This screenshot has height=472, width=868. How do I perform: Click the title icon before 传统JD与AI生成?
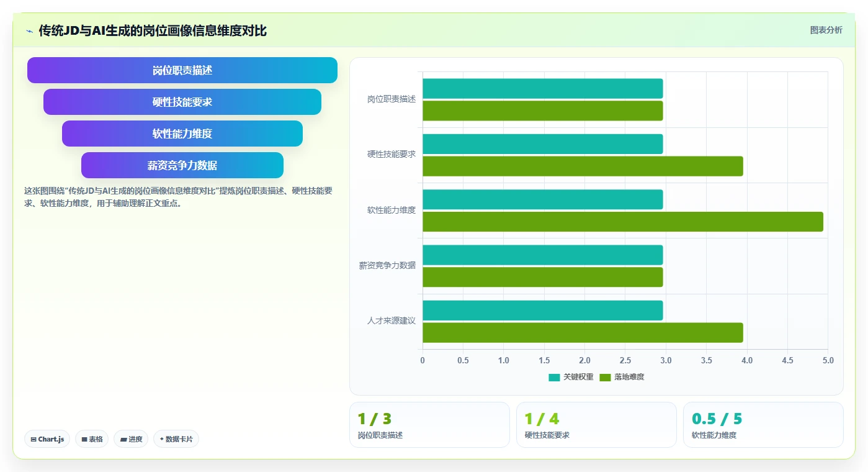30,31
